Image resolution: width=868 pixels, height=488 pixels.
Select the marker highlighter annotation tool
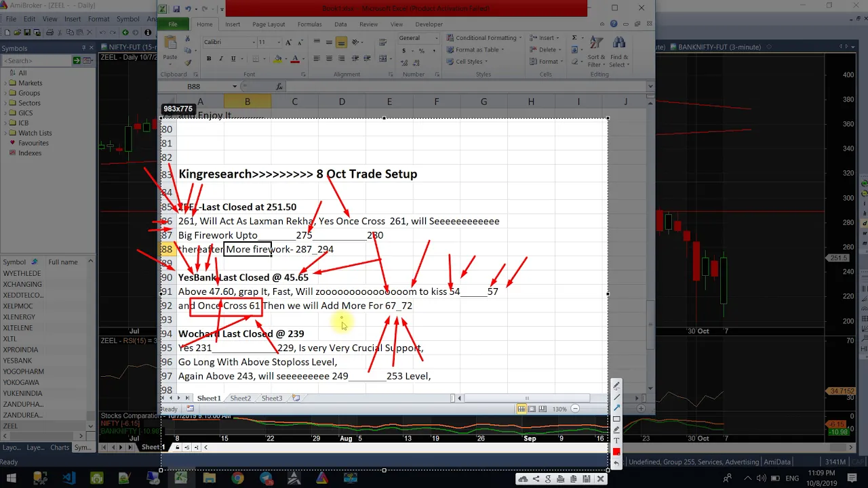click(616, 430)
